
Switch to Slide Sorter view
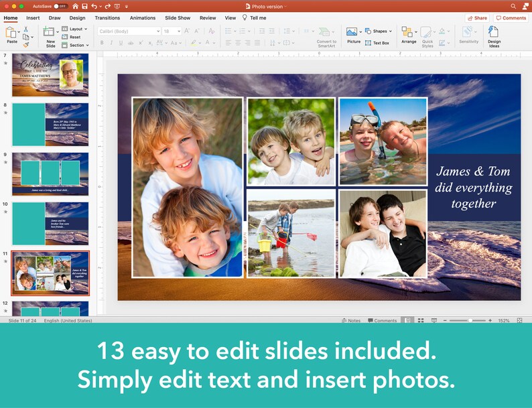pyautogui.click(x=421, y=320)
